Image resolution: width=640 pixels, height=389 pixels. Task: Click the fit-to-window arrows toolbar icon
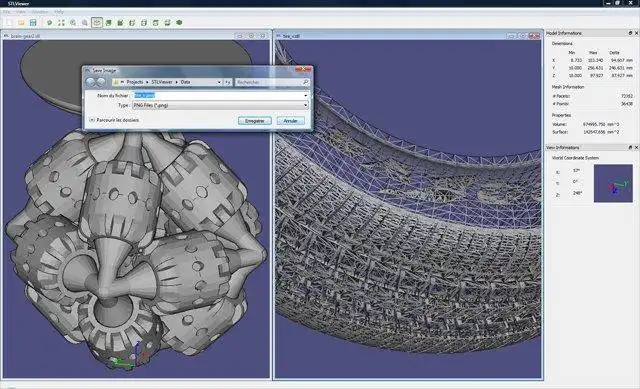click(x=61, y=22)
